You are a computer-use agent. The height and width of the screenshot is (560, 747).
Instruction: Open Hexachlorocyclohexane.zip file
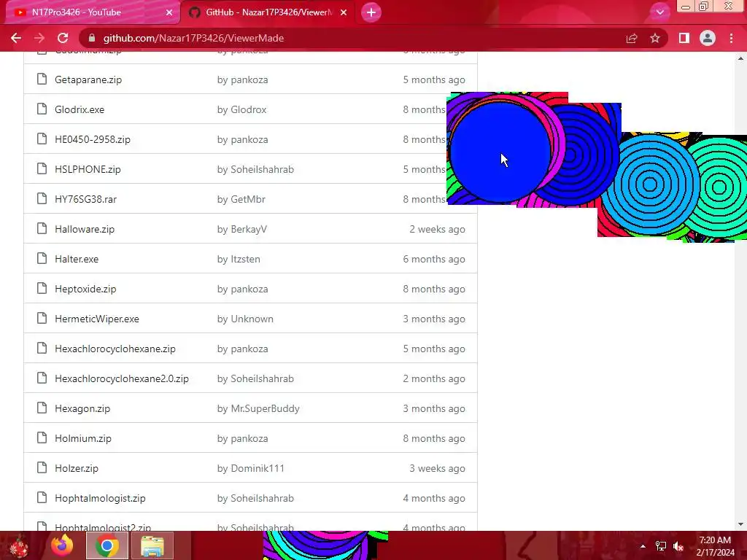coord(115,349)
